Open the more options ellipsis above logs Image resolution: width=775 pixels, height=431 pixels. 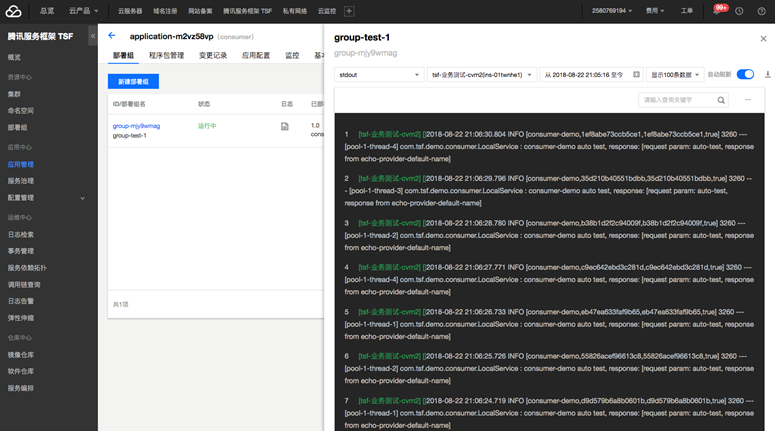pos(747,100)
